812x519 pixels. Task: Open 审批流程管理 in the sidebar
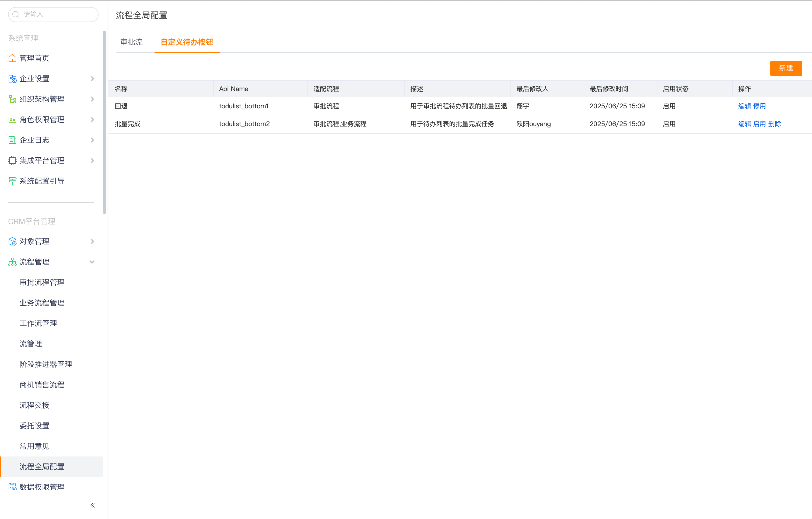pos(42,282)
